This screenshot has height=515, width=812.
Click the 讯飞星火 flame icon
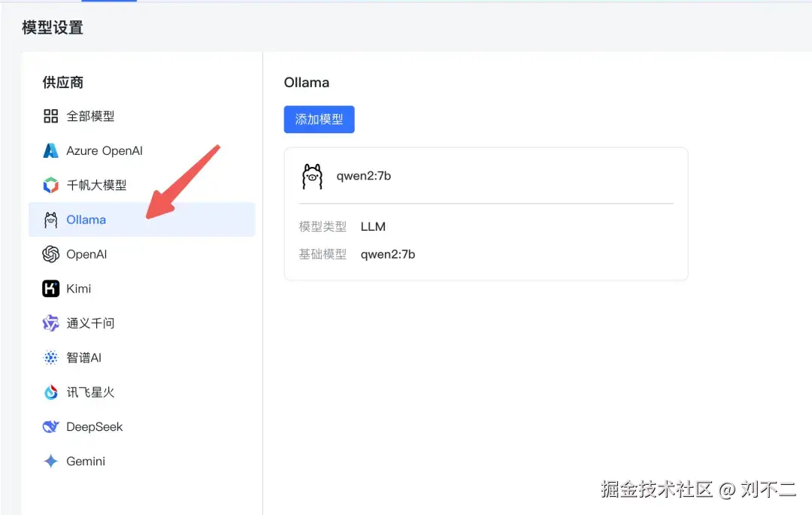pyautogui.click(x=50, y=392)
